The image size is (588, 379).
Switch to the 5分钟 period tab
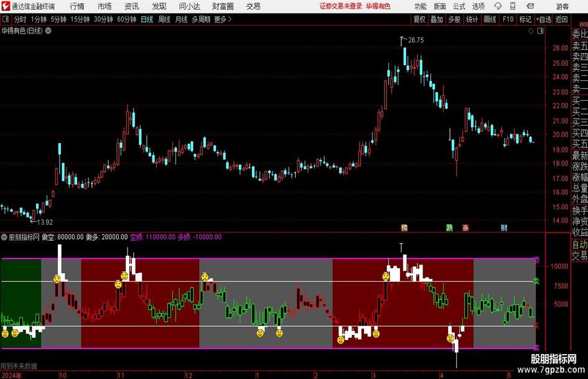point(58,19)
